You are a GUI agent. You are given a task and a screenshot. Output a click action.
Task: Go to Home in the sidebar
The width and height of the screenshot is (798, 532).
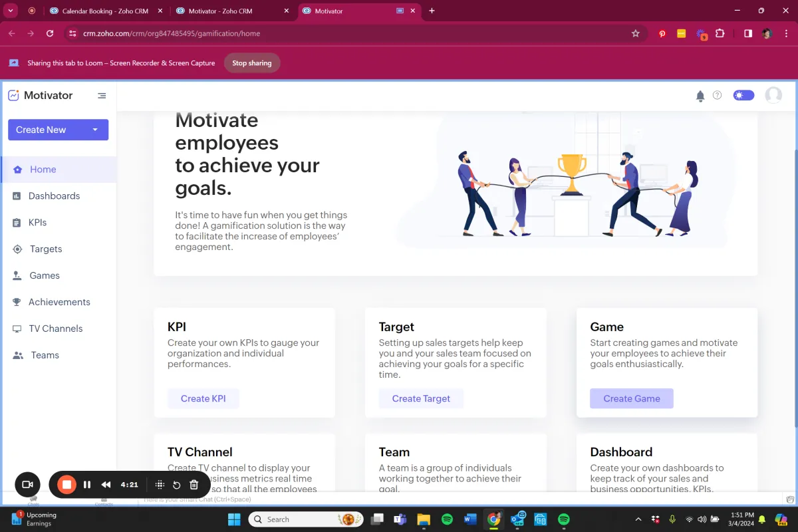click(59, 170)
